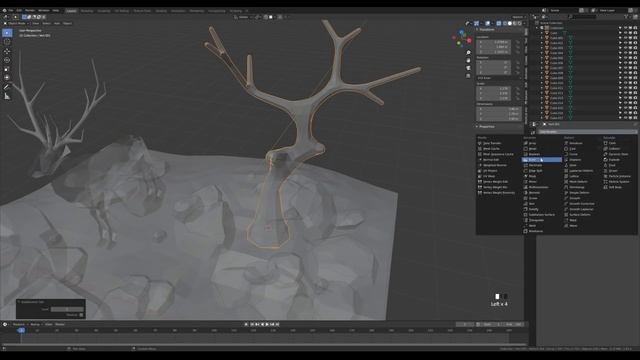Viewport: 640px width, 360px height.
Task: Choose the Lattice modifier
Action: (574, 176)
